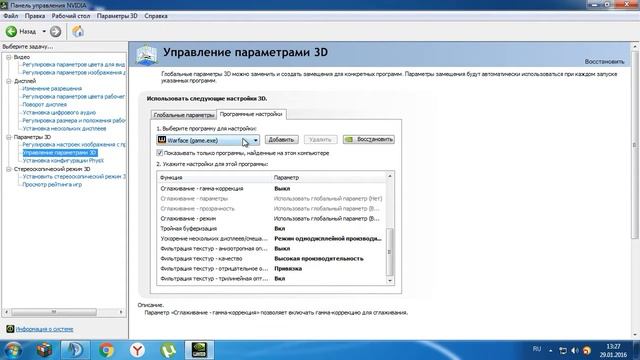Screen dimensions: 640x360
Task: Click the taskbar clock
Action: point(613,351)
